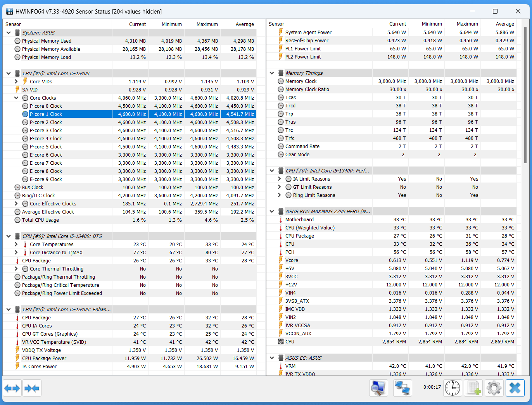
Task: Select the IA Cores Power row
Action: [130, 366]
